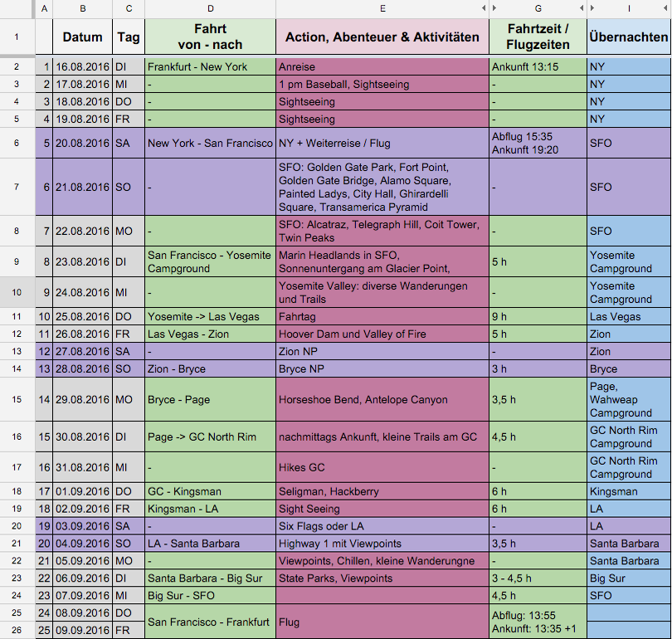Click the unhide arrow on column E's right edge

coord(484,8)
